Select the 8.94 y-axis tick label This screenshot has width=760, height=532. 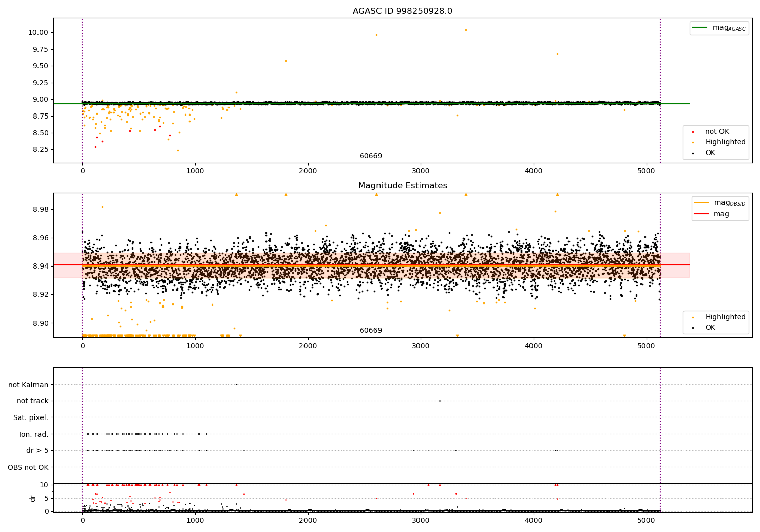(40, 266)
